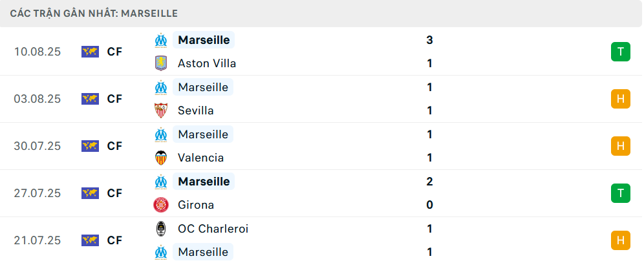Open the OC Charleroi team link

(x=213, y=229)
